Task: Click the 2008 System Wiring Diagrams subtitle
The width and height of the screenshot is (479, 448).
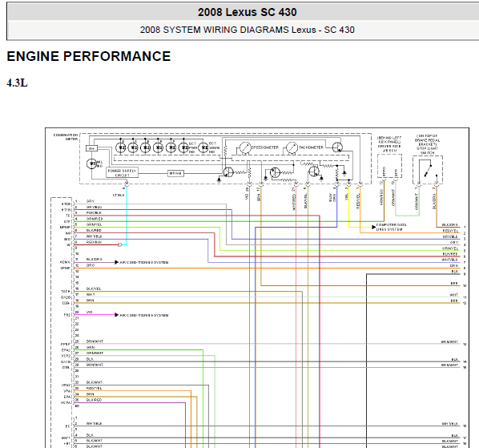Action: (x=248, y=30)
